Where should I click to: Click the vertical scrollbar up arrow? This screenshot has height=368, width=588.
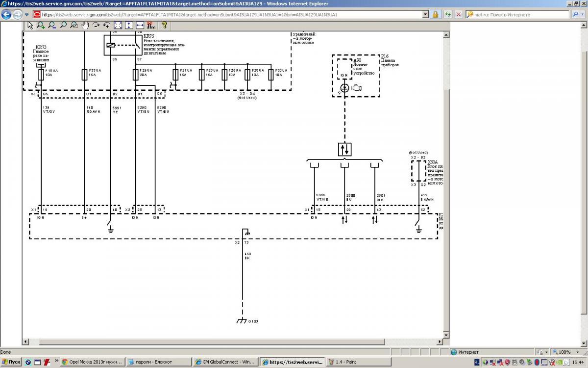tap(584, 25)
